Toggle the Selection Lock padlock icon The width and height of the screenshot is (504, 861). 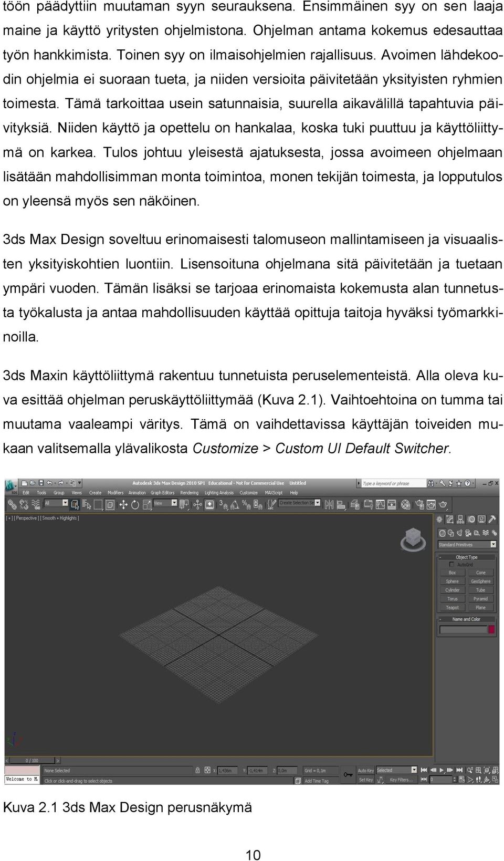coord(198,770)
